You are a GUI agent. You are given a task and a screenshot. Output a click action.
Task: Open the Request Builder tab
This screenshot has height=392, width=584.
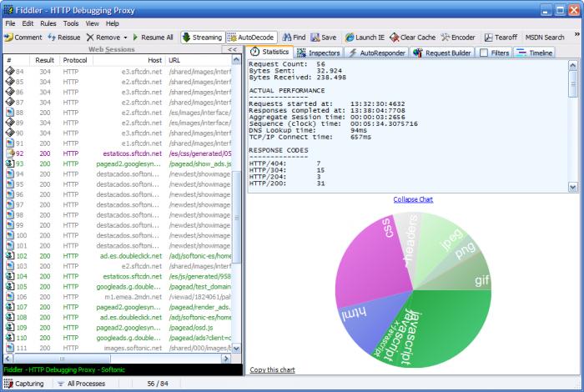point(441,53)
